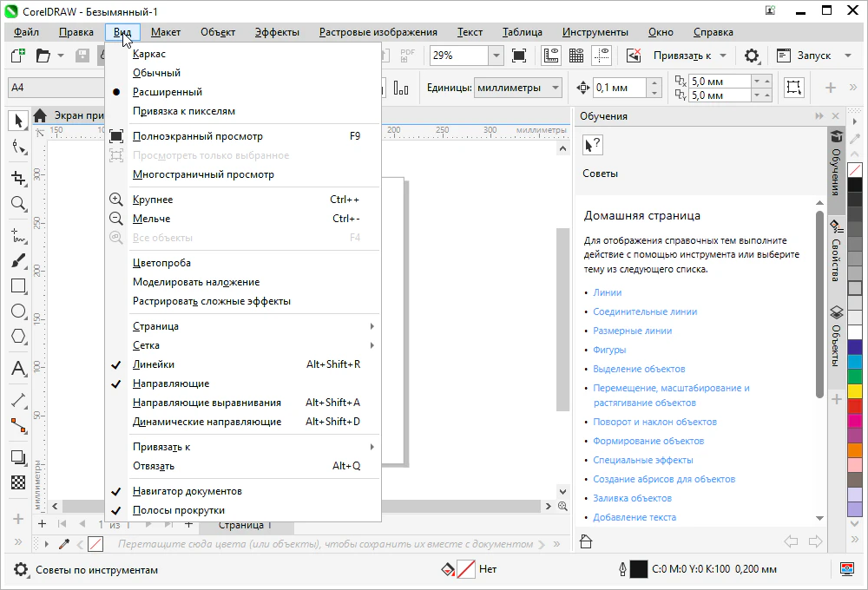Toggle Линейки rulers visibility
Screen dimensions: 868x590
point(154,364)
